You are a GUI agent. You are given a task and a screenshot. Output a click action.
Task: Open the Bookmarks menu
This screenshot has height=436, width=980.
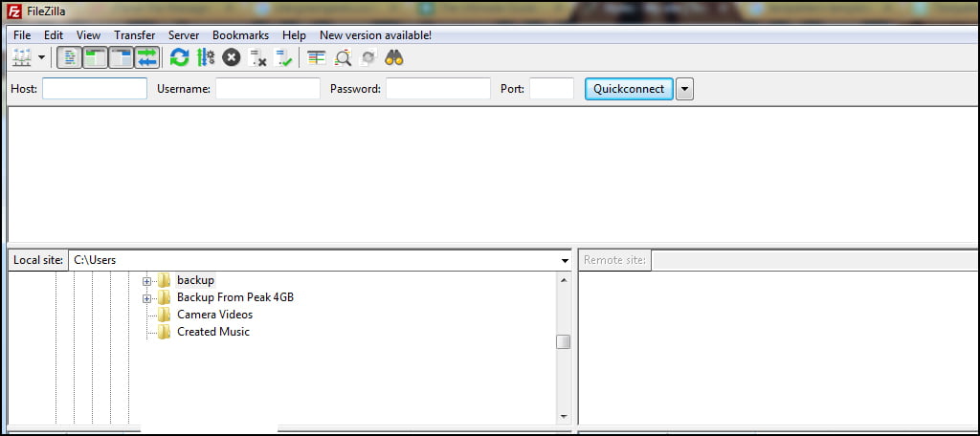click(x=240, y=35)
